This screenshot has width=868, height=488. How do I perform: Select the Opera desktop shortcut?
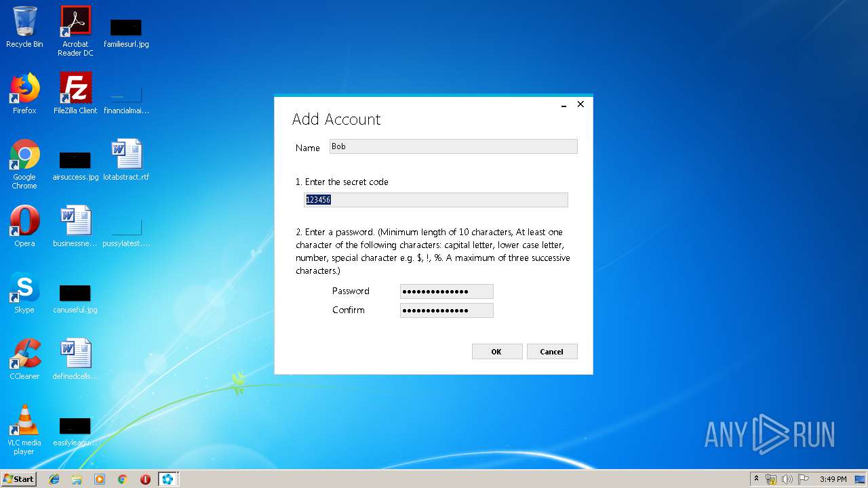[x=24, y=226]
